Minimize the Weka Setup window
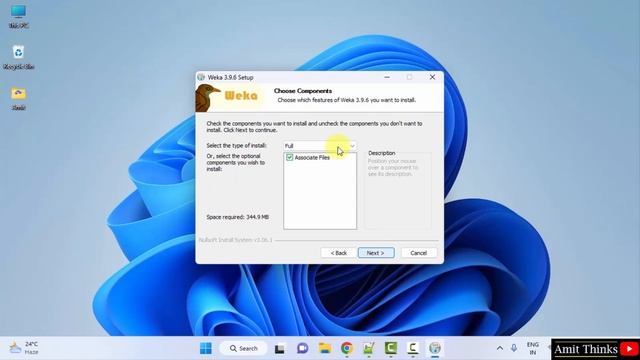The height and width of the screenshot is (360, 640). point(387,77)
